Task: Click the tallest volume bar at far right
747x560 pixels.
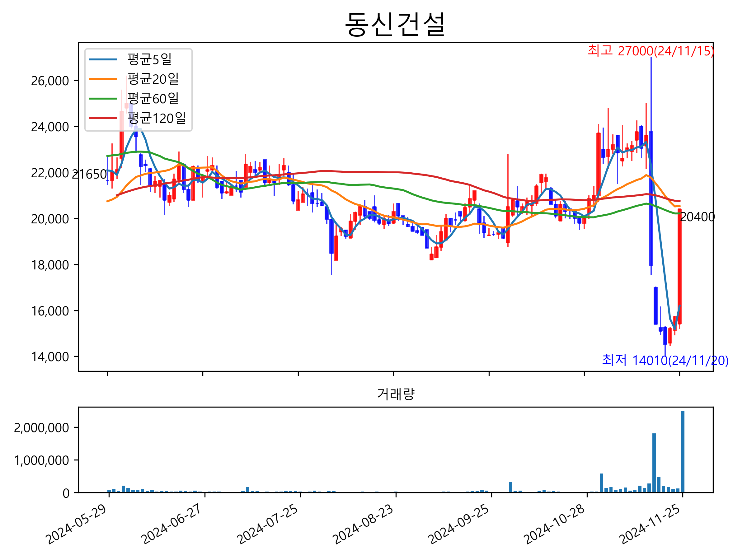Action: [683, 451]
